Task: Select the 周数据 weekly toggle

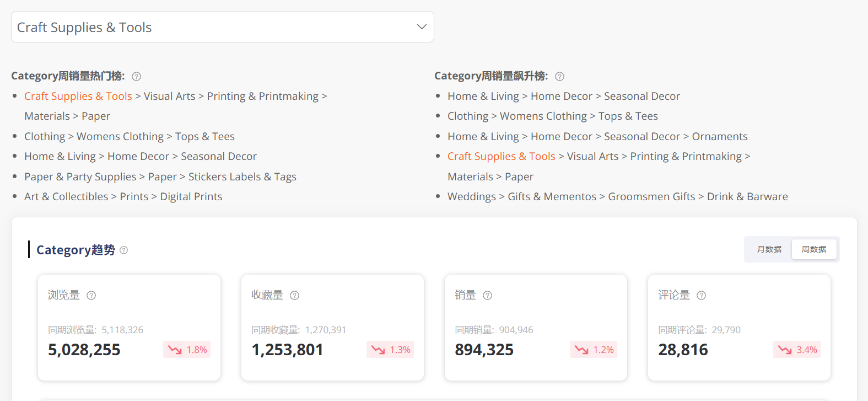Action: pos(813,249)
